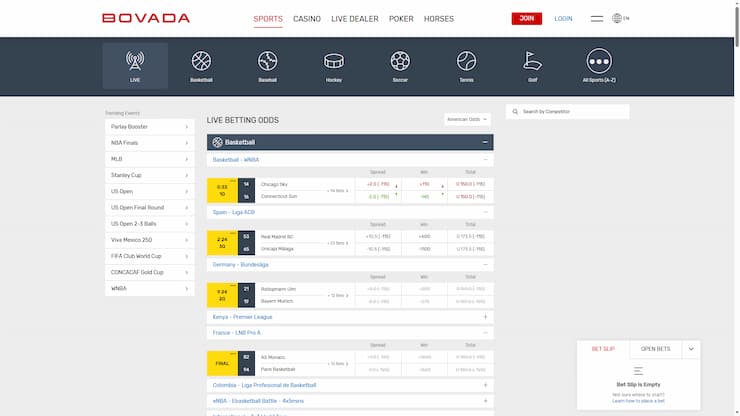Open more bets for Ratiopharm Ulm game
The height and width of the screenshot is (416, 740).
(338, 296)
